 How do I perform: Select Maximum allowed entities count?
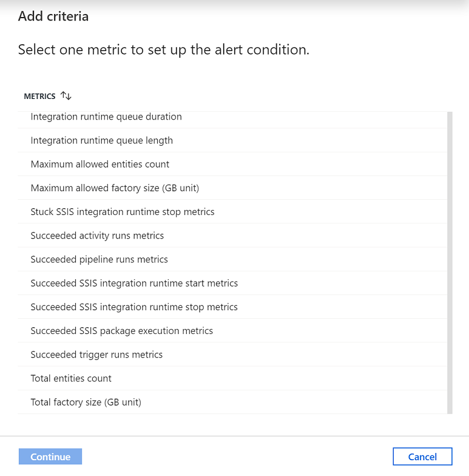pyautogui.click(x=100, y=164)
